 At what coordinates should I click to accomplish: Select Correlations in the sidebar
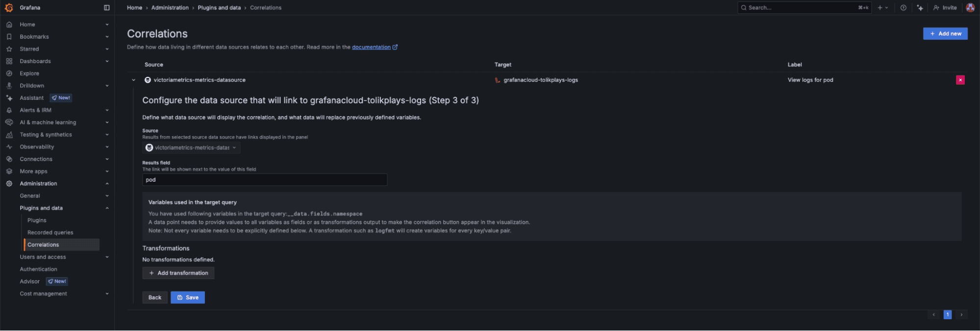click(x=62, y=245)
